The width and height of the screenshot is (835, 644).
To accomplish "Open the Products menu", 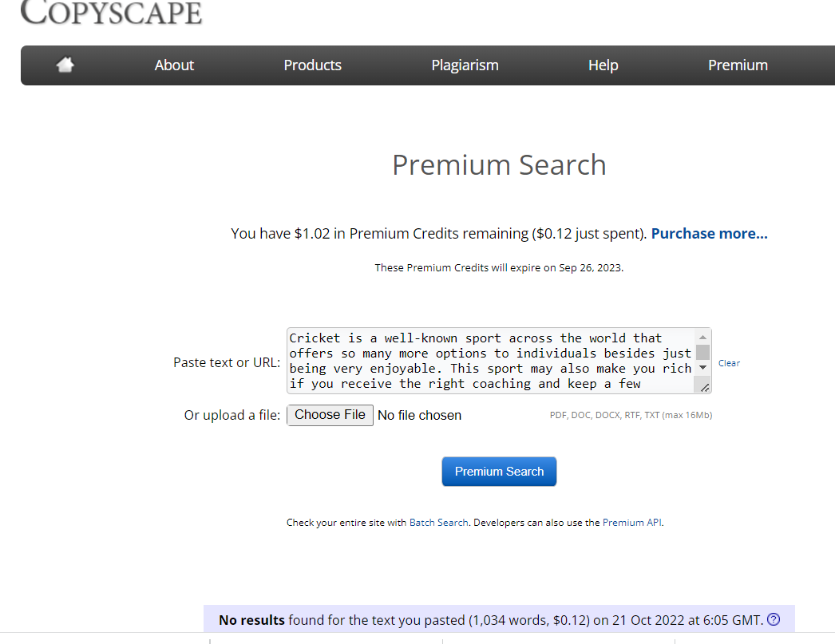I will (313, 65).
